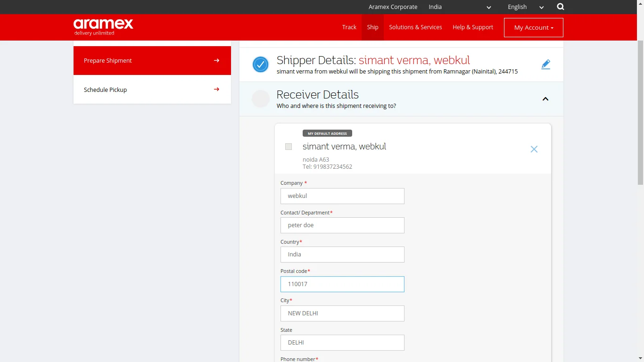Screen dimensions: 644x362
Task: Remove saved address with X icon
Action: [x=534, y=149]
